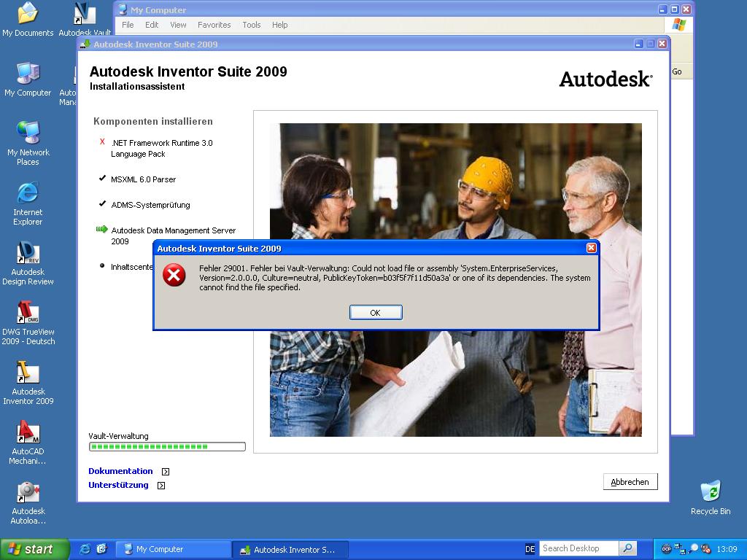Image resolution: width=747 pixels, height=560 pixels.
Task: Select the My Network Places desktop icon
Action: click(x=28, y=143)
